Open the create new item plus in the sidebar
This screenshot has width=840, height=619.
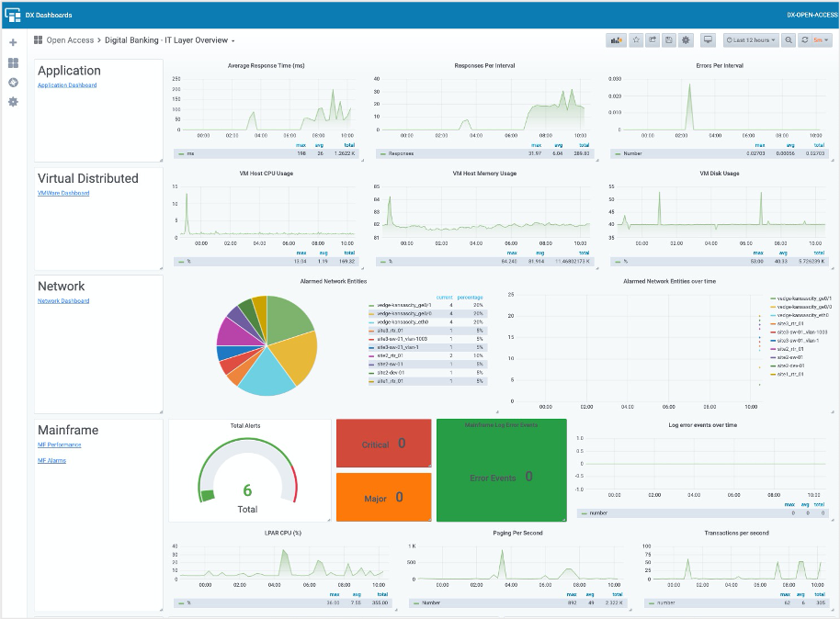coord(13,42)
